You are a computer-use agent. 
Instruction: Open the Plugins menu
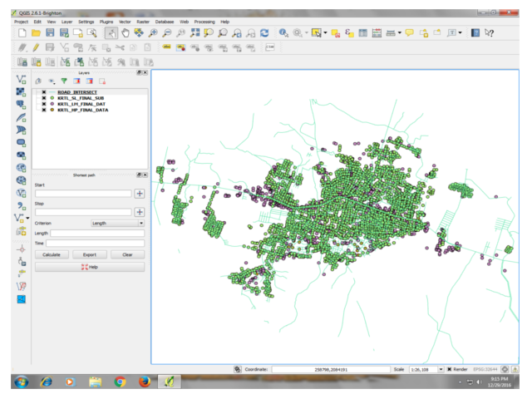click(x=106, y=22)
